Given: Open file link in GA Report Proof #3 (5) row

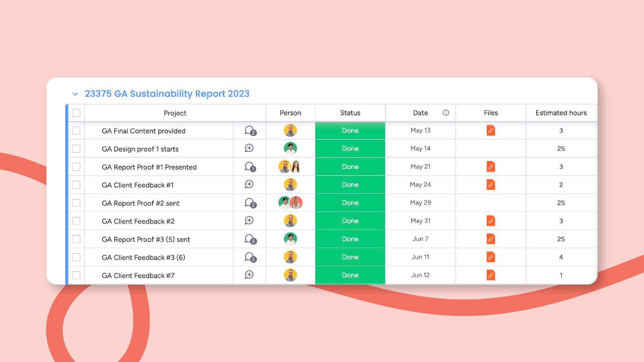Looking at the screenshot, I should pos(491,239).
